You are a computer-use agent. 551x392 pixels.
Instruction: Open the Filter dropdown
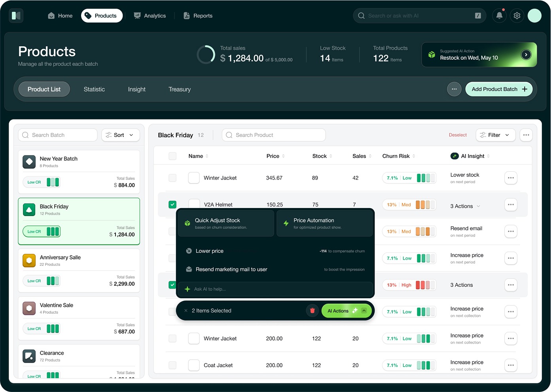click(x=495, y=135)
